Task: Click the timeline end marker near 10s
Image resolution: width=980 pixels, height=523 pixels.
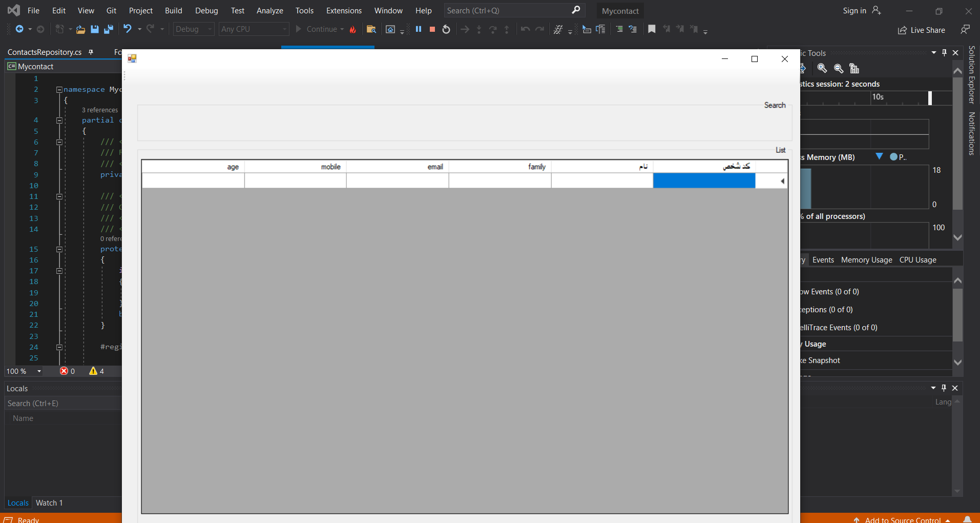Action: pyautogui.click(x=930, y=98)
